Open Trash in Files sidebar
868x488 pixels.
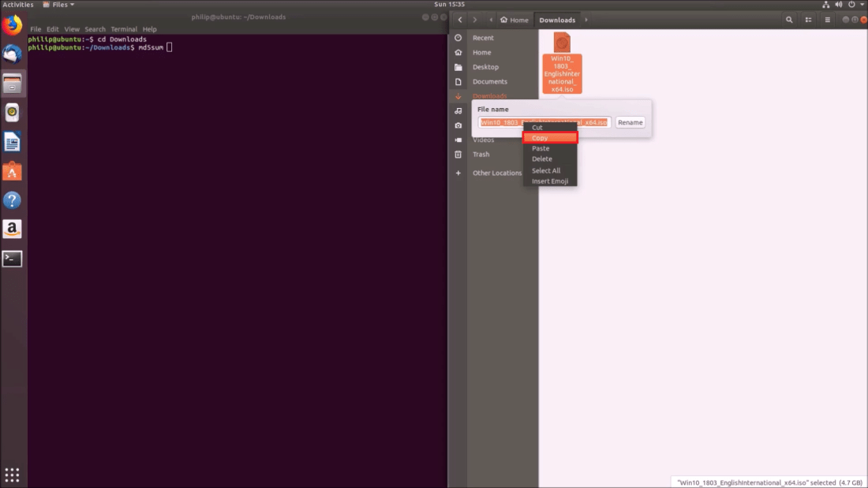click(481, 155)
